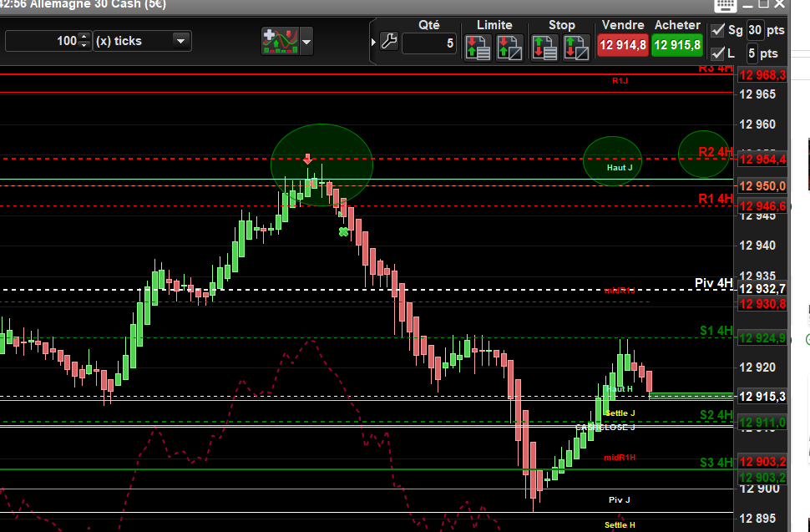
Task: Click Vendre button at 12 914,8
Action: pos(622,45)
